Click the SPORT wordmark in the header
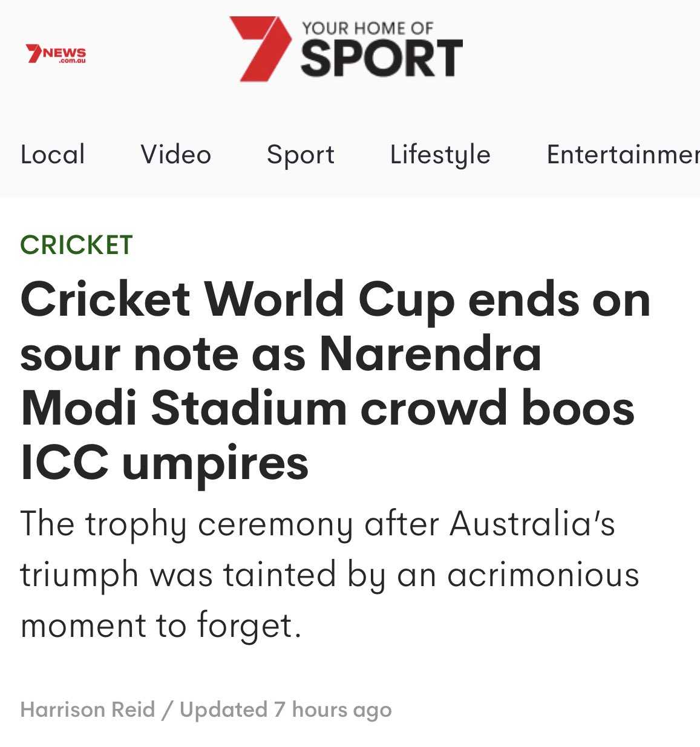This screenshot has height=747, width=700. 381,59
